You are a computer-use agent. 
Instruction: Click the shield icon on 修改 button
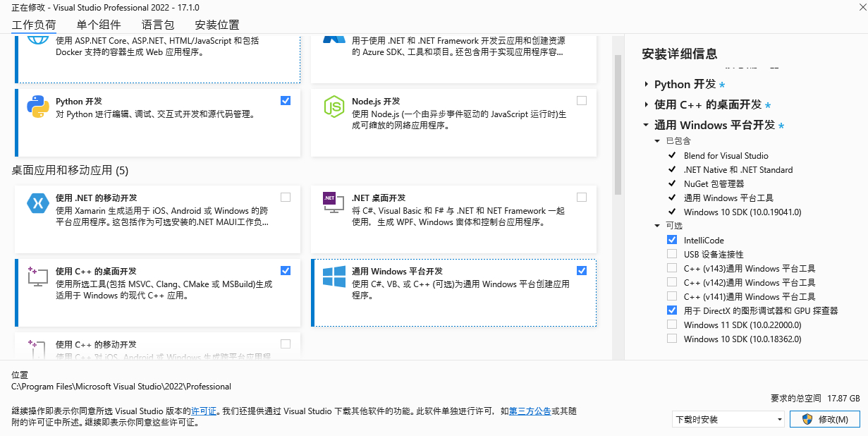click(807, 419)
